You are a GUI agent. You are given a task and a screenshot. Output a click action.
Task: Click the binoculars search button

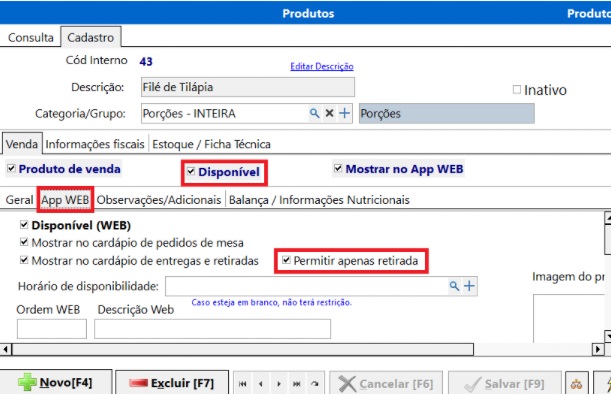pyautogui.click(x=576, y=384)
